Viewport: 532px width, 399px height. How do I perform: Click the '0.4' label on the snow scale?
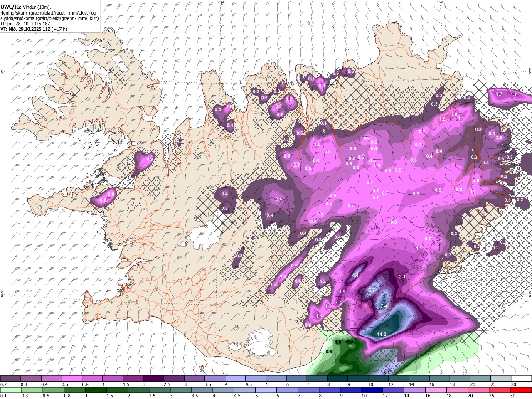(x=44, y=384)
